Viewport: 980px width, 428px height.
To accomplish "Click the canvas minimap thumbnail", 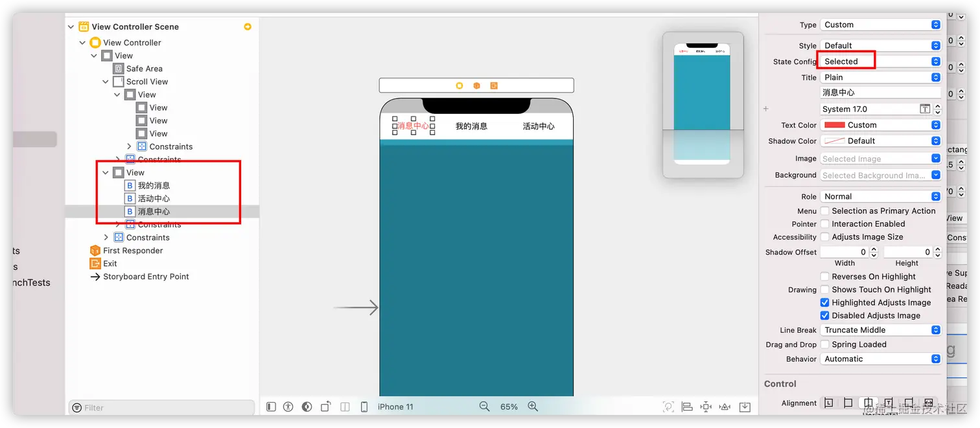I will [x=703, y=105].
